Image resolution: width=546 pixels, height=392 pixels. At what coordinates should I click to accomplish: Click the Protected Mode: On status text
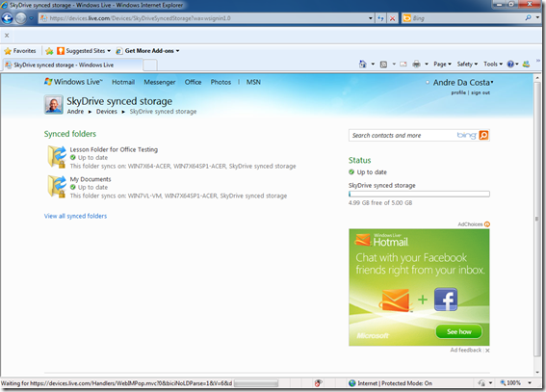[x=406, y=383]
